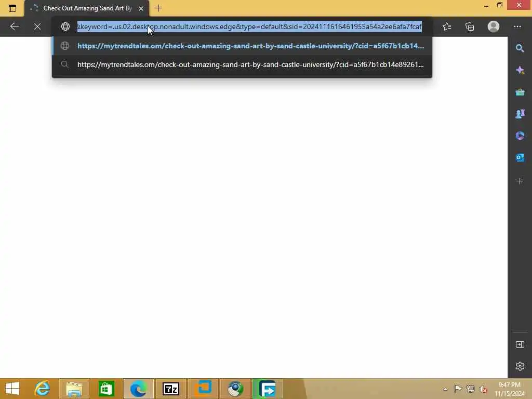This screenshot has width=532, height=399.
Task: Open a new tab with plus button
Action: (x=158, y=8)
